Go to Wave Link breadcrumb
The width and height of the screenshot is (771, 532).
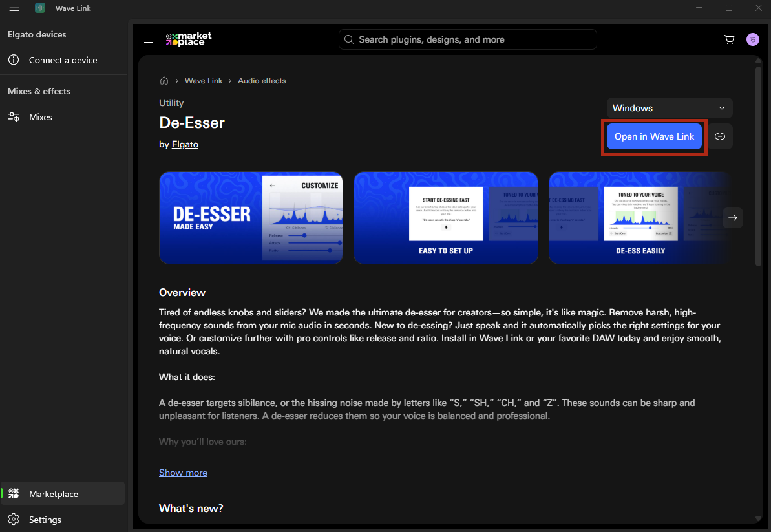[x=204, y=81]
